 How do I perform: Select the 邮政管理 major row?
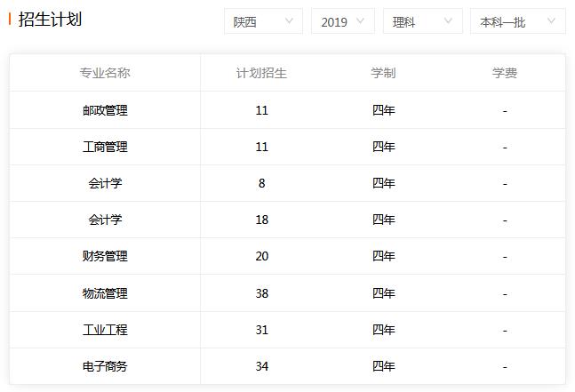(288, 110)
